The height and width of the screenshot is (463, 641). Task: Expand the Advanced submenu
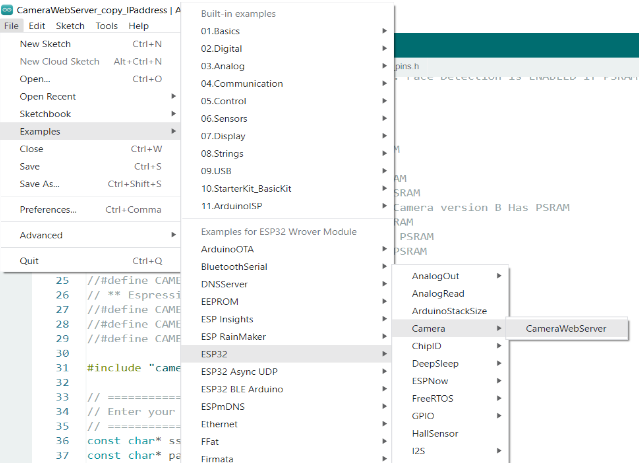coord(41,236)
